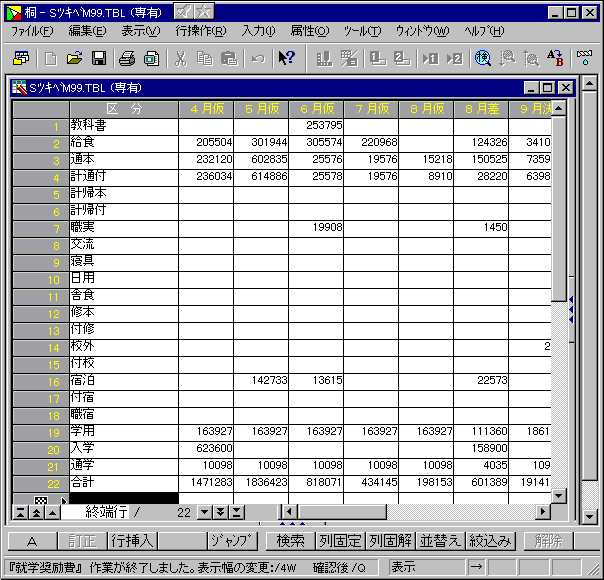Open the 行操作(R) menu
The image size is (604, 580).
200,31
